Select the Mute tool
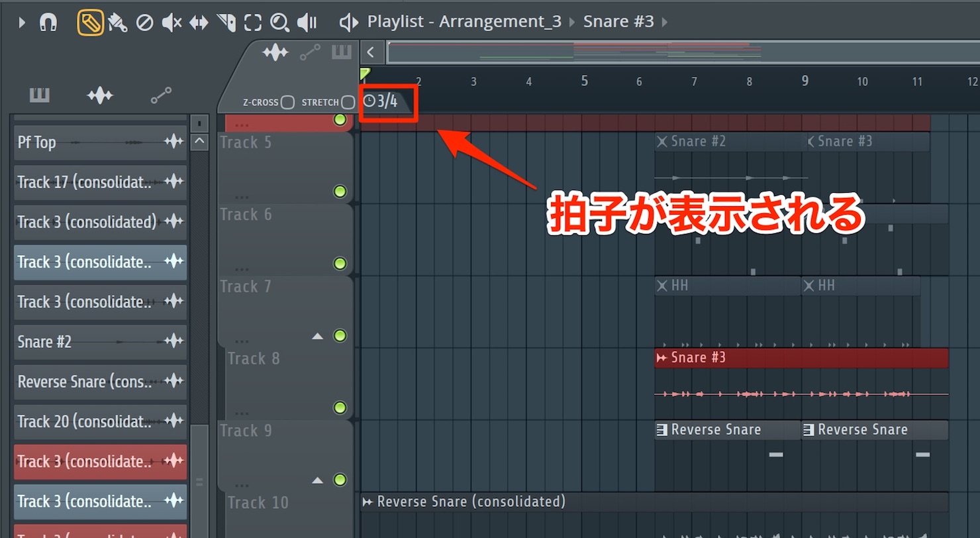This screenshot has height=538, width=980. [x=171, y=23]
